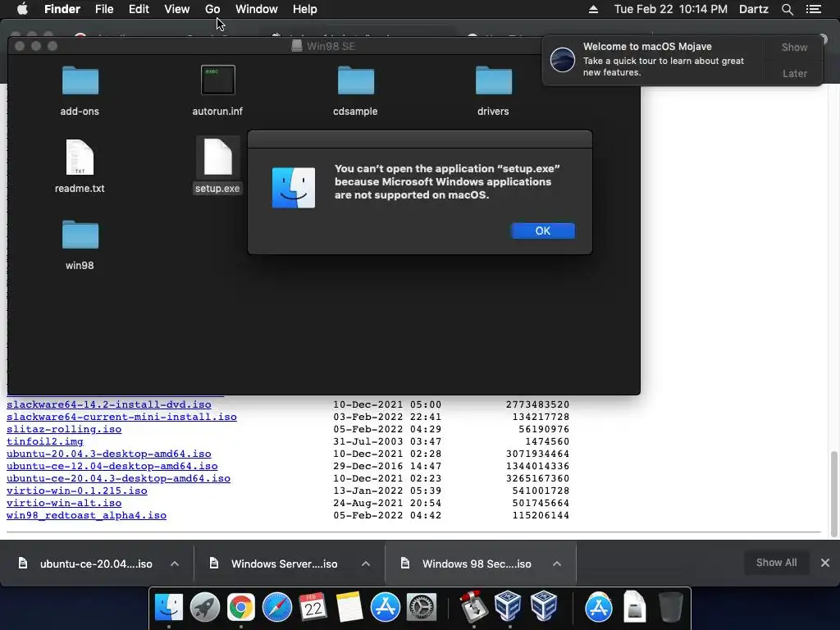Select the setup.exe file icon
The width and height of the screenshot is (840, 630).
(x=217, y=157)
